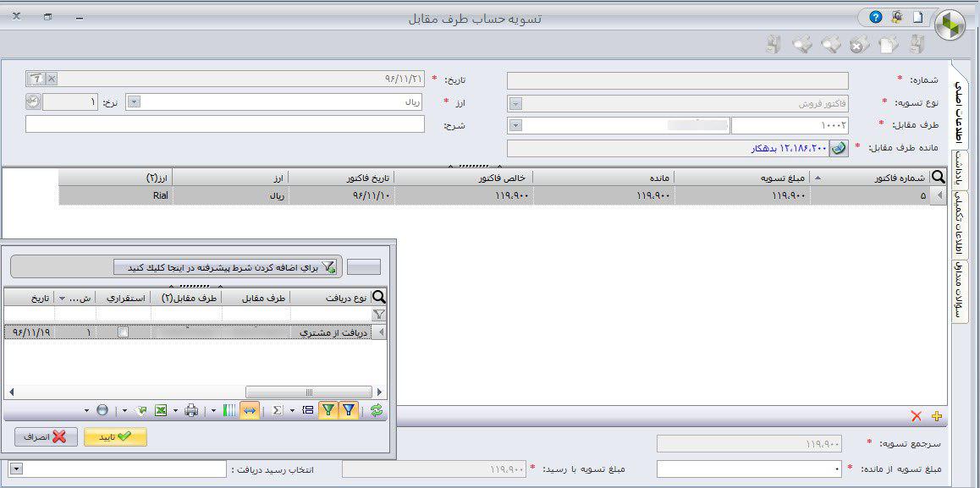Toggle the blue double-arrow column autofit icon
Viewport: 980px width, 488px height.
click(250, 410)
